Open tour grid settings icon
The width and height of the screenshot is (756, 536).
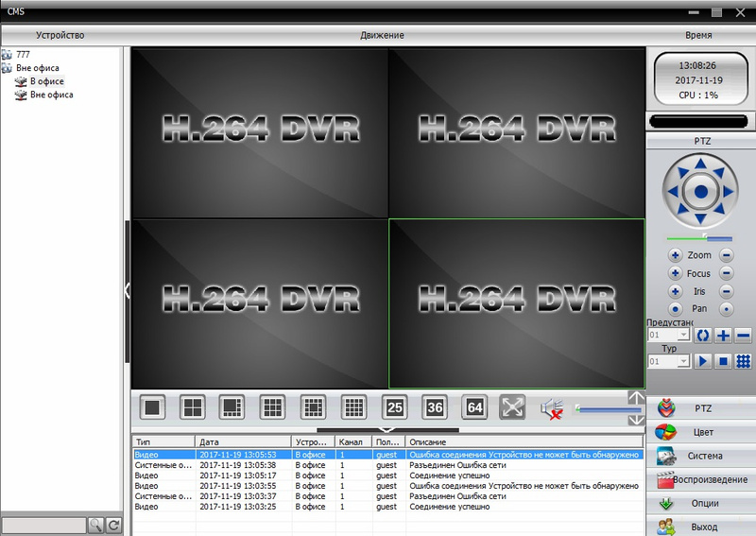point(744,361)
